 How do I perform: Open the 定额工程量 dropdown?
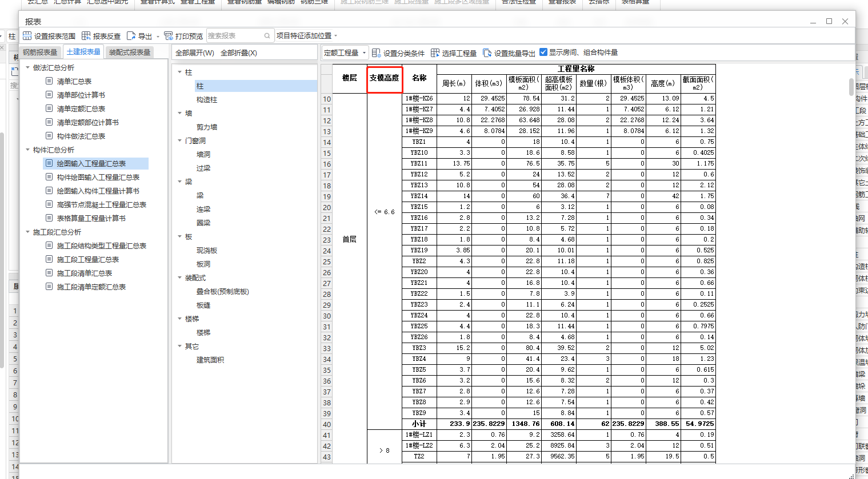pyautogui.click(x=345, y=53)
